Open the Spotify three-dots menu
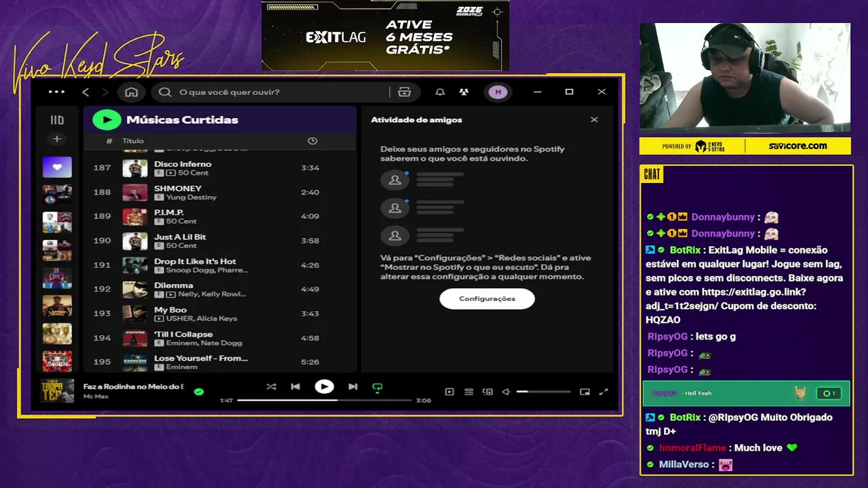The height and width of the screenshot is (488, 868). 57,92
